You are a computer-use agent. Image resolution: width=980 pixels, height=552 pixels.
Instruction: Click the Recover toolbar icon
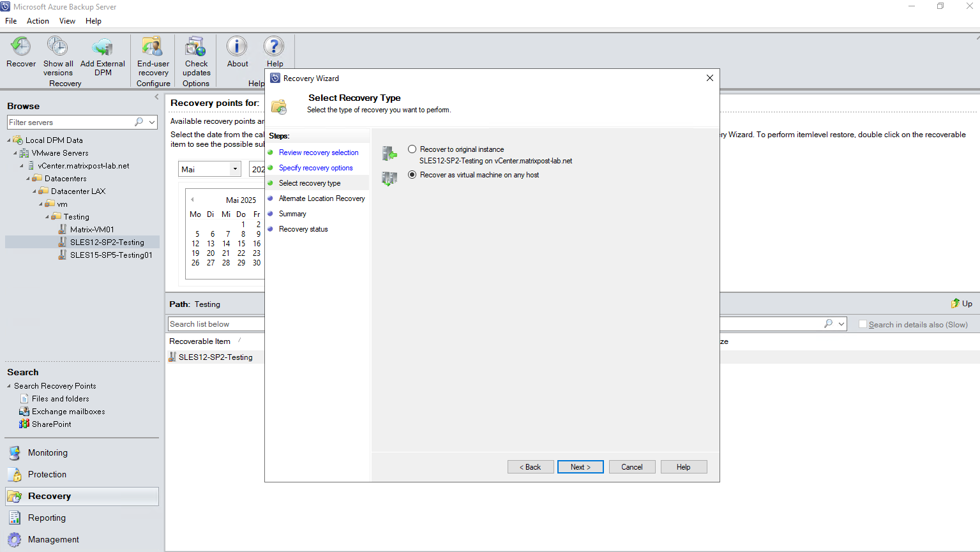21,47
